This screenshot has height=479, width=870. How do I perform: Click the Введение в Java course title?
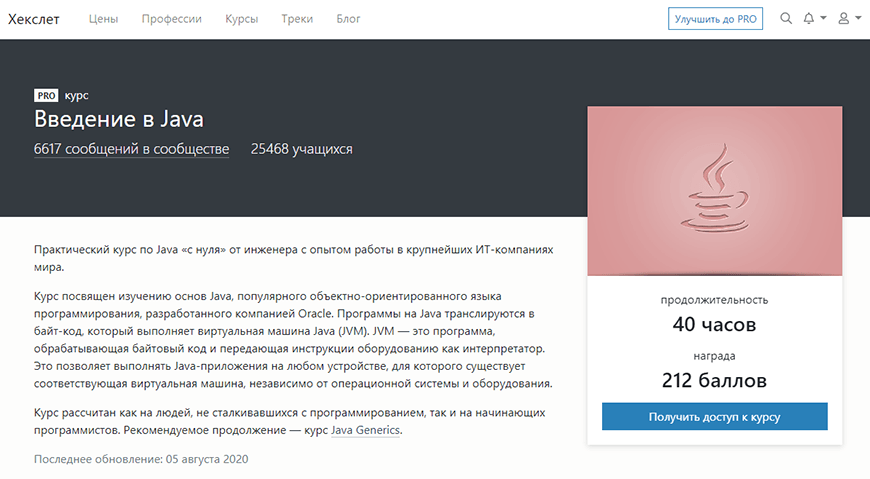pos(119,120)
